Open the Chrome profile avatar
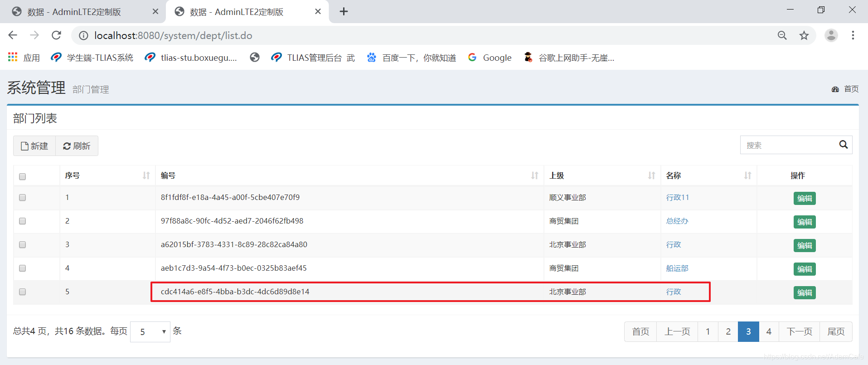The height and width of the screenshot is (365, 868). [831, 35]
